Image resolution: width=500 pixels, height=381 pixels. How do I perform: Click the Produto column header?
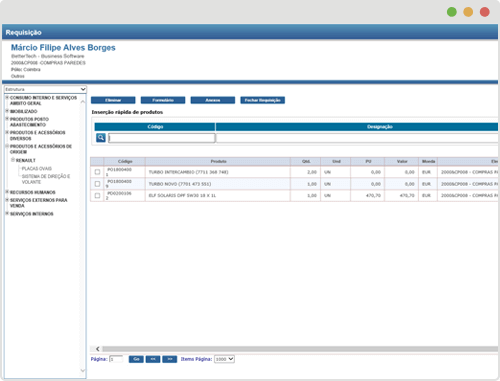(218, 161)
